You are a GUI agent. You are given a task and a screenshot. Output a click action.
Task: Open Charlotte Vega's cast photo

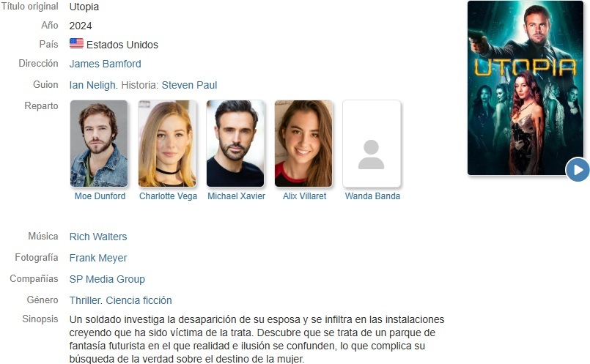pyautogui.click(x=167, y=144)
